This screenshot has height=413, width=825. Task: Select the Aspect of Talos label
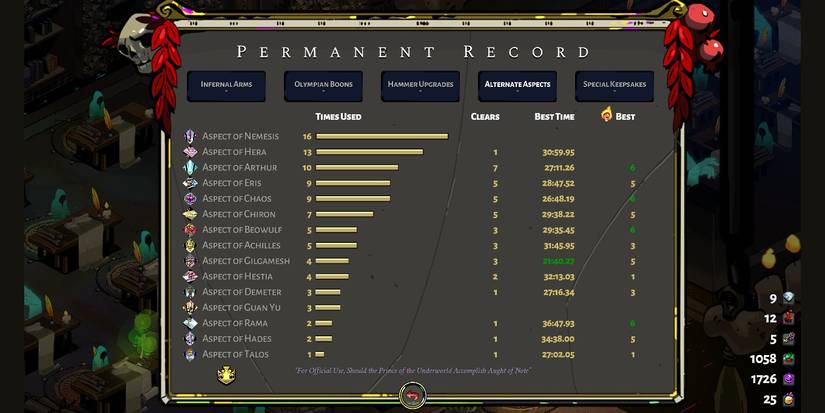(235, 355)
